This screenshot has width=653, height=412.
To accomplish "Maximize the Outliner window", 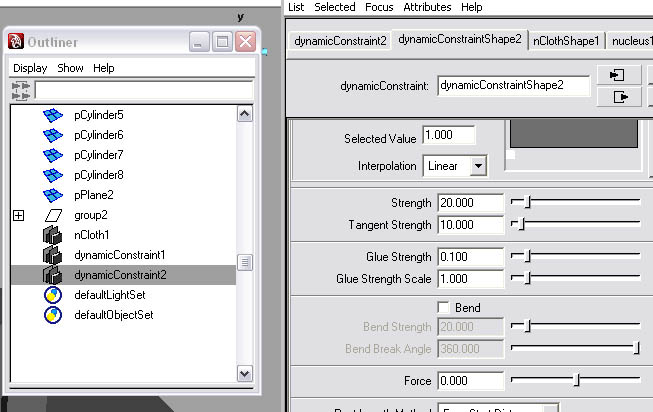I will 222,42.
